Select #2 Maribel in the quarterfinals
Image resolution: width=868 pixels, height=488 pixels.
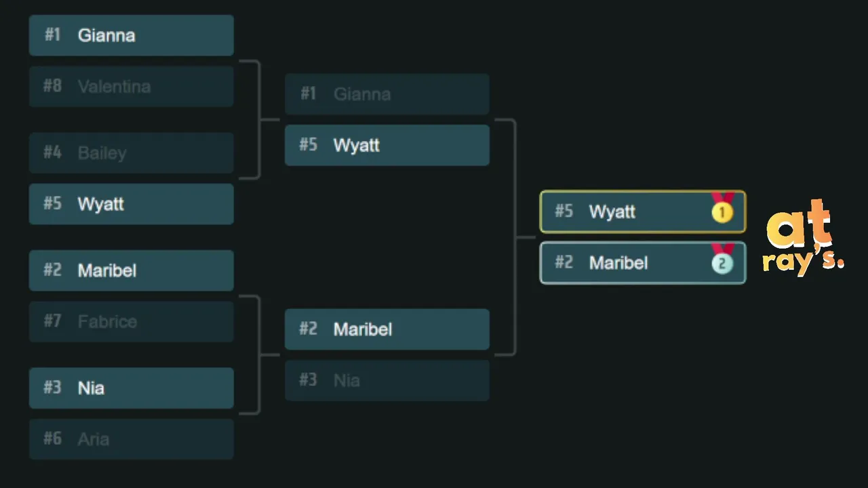(x=131, y=270)
